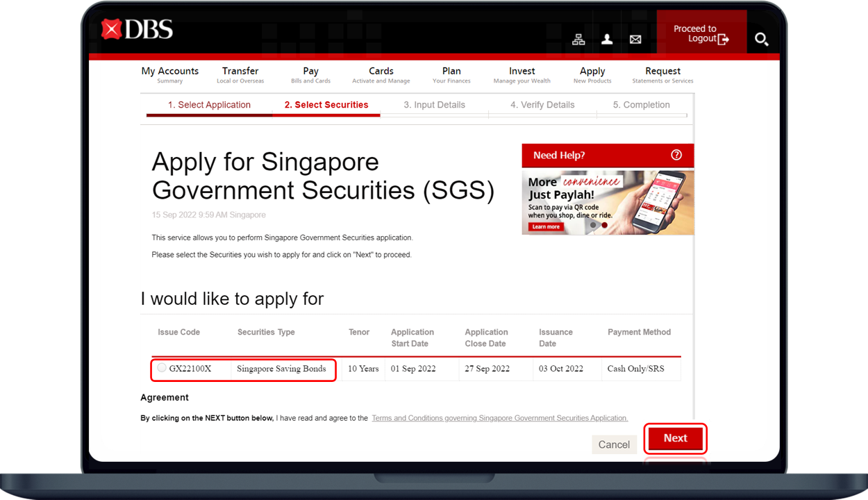Image resolution: width=868 pixels, height=500 pixels.
Task: Open the user profile icon
Action: tap(607, 40)
